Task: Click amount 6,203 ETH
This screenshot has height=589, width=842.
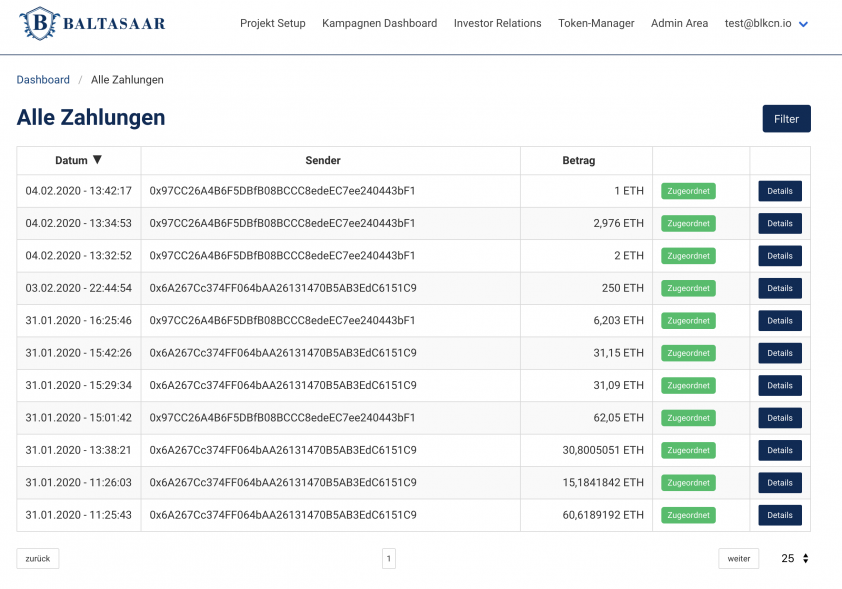Action: (618, 321)
